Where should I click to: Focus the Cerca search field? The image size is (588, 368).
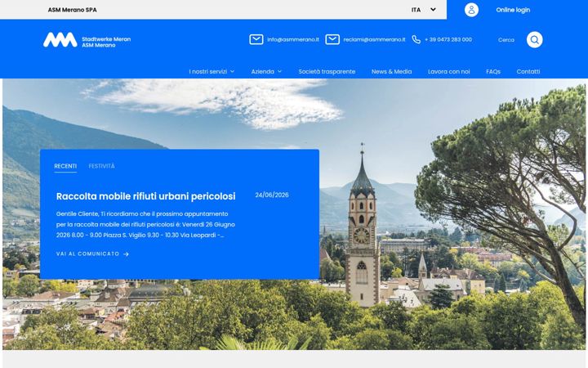click(x=506, y=40)
